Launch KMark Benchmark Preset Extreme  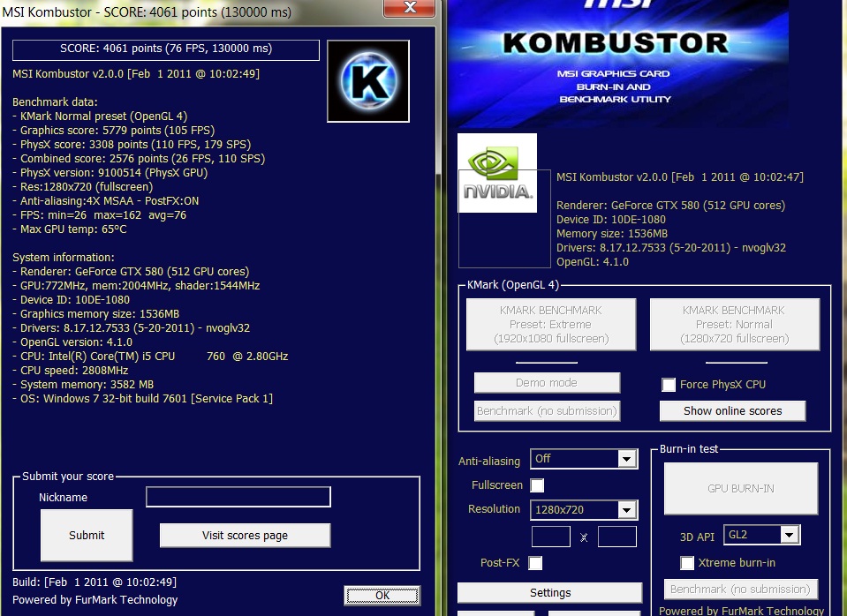(x=550, y=325)
